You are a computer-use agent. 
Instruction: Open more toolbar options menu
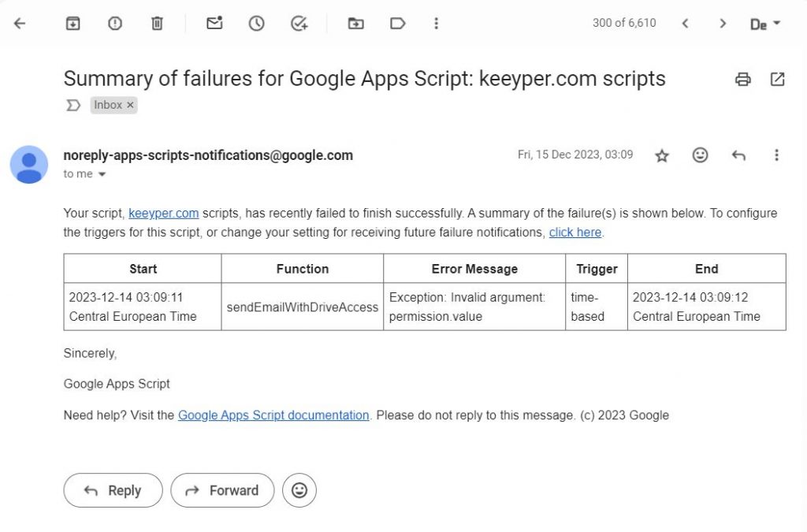(436, 24)
